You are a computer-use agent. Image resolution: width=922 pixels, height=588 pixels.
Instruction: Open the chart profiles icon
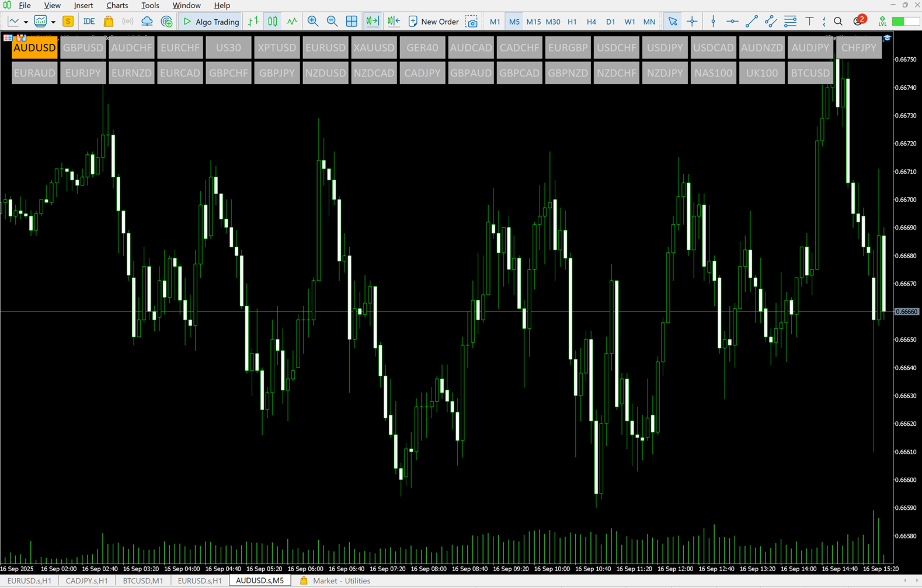40,22
